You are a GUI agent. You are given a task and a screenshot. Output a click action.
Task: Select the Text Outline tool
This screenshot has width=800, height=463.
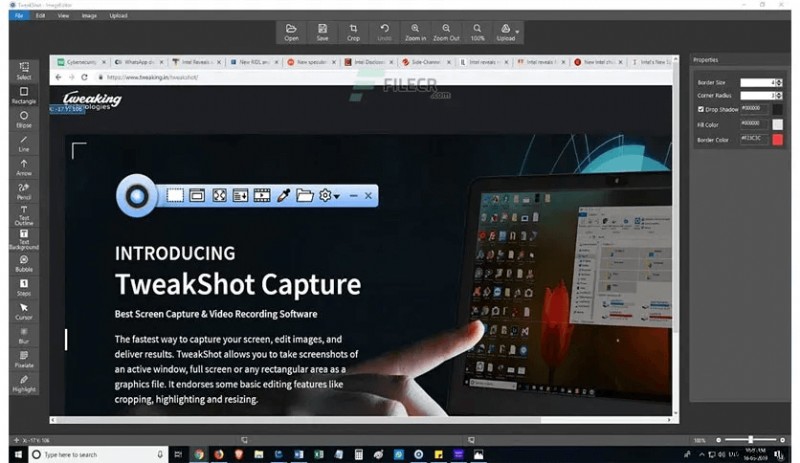click(x=23, y=215)
